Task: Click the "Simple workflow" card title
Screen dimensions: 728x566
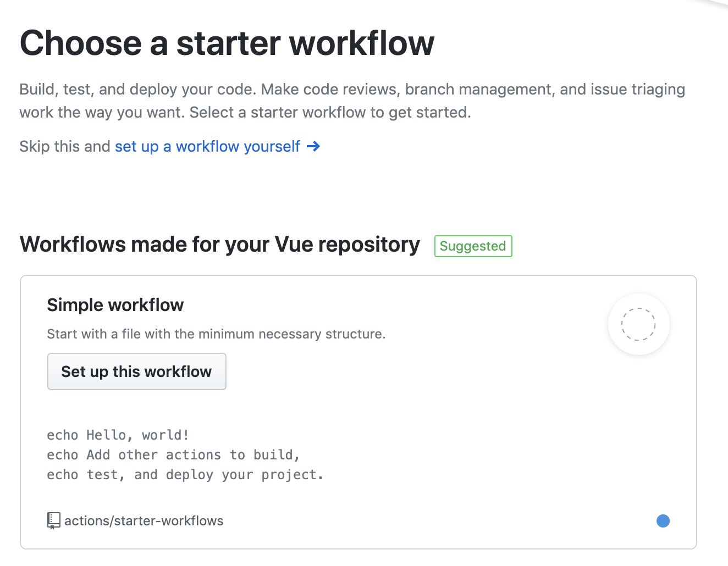Action: click(115, 305)
